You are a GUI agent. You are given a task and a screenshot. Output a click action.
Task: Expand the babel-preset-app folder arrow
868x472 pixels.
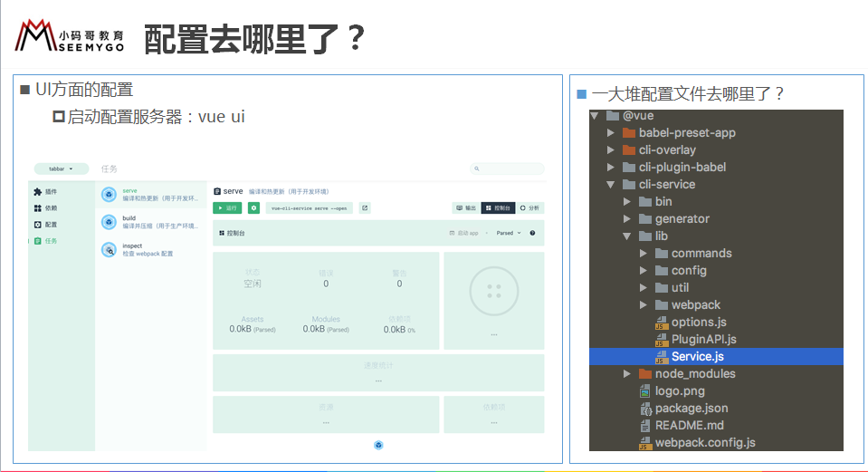coord(611,133)
